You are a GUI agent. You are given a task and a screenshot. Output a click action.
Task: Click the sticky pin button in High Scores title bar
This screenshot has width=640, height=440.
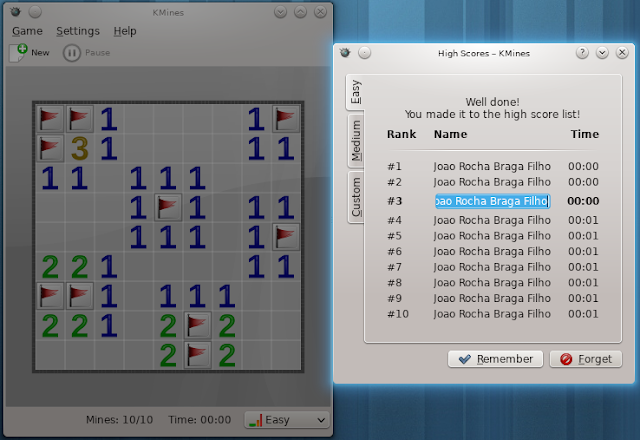(364, 53)
